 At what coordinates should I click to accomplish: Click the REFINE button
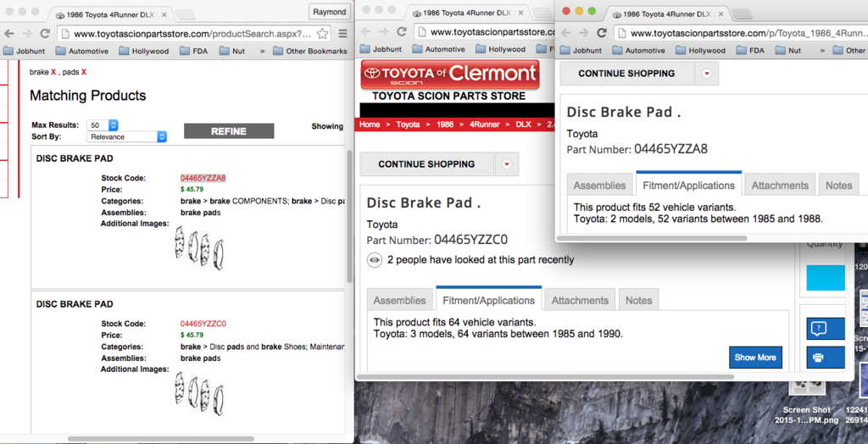coord(229,131)
